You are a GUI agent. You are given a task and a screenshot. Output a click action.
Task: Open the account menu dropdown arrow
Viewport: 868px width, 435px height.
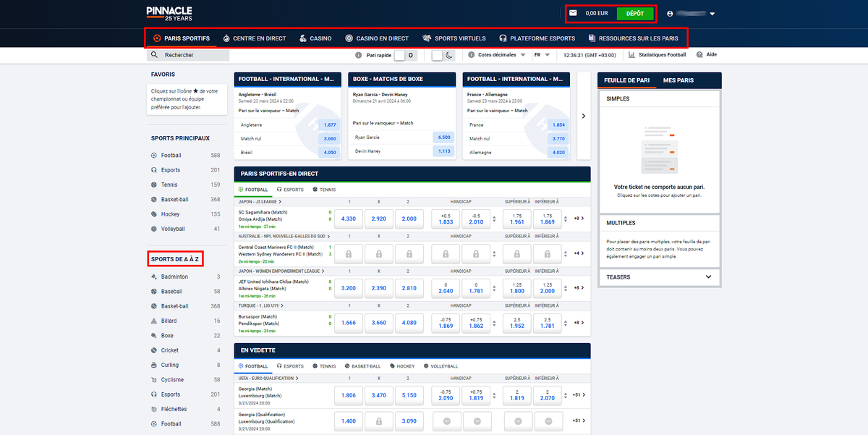pos(712,14)
